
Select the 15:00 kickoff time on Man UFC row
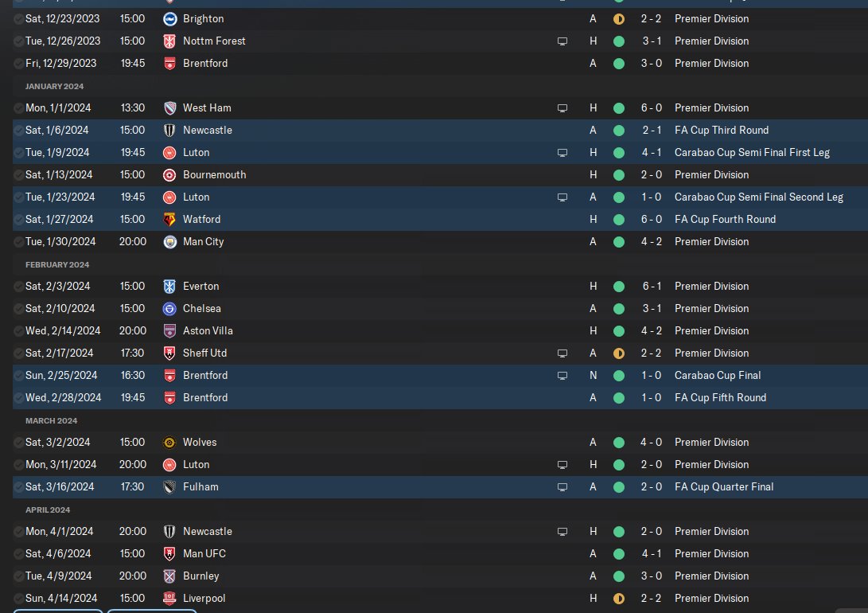133,553
